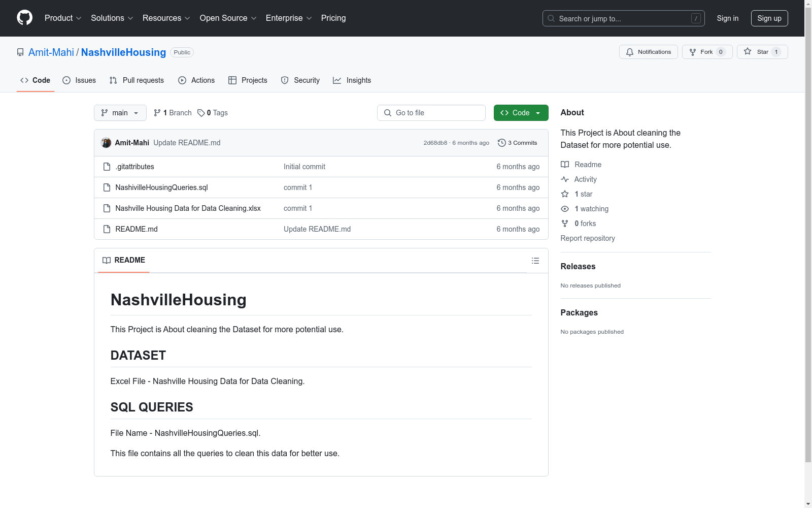Click the file icon beside .gitattributes

pyautogui.click(x=107, y=167)
